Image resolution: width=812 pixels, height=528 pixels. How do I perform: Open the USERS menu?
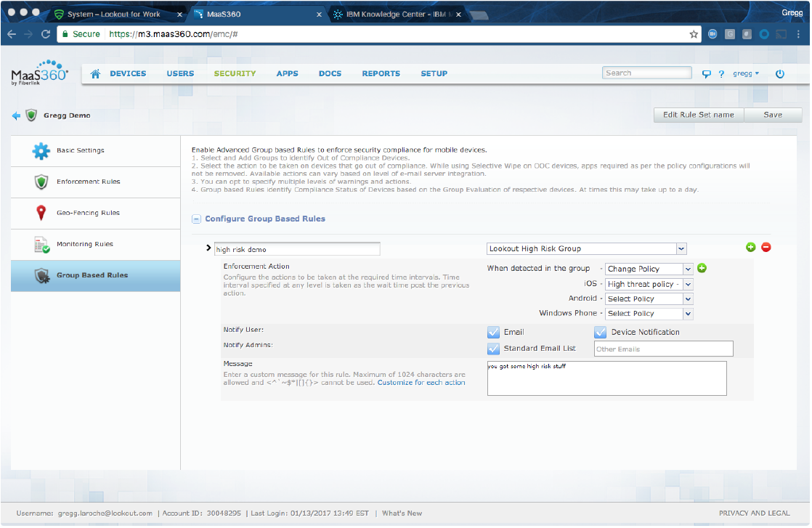180,73
